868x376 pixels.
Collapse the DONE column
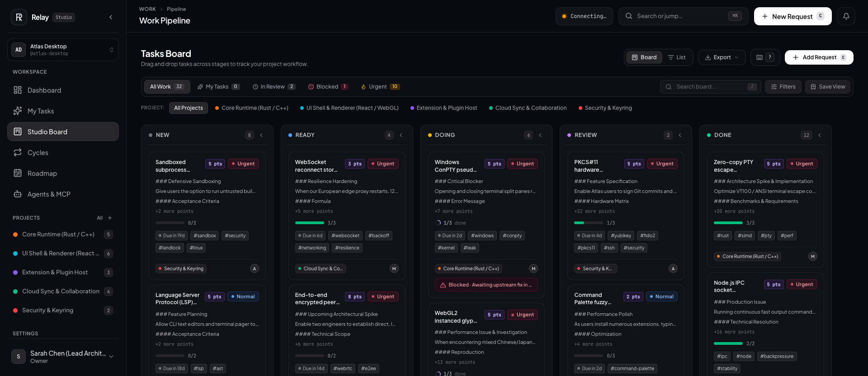(x=820, y=135)
